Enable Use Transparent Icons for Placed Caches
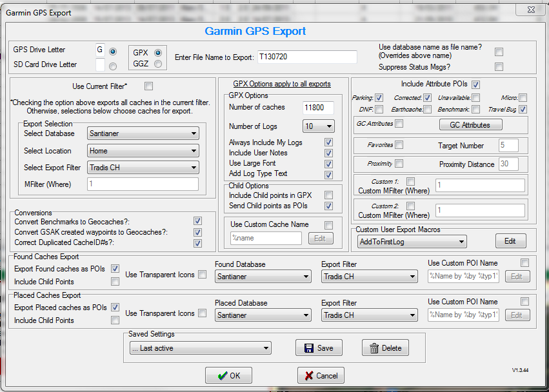Viewport: 549px width, 392px height. pyautogui.click(x=202, y=313)
